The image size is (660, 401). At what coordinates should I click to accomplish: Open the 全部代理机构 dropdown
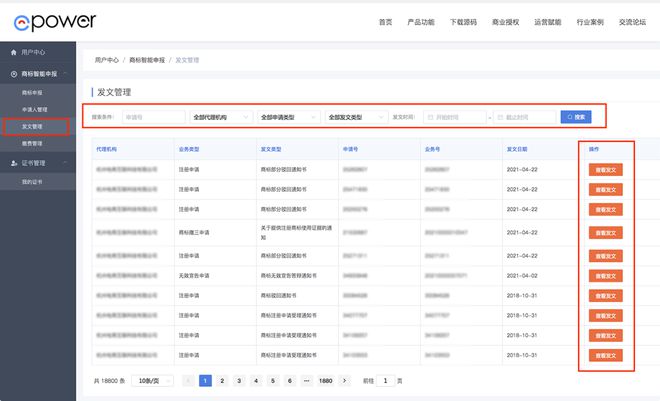219,117
